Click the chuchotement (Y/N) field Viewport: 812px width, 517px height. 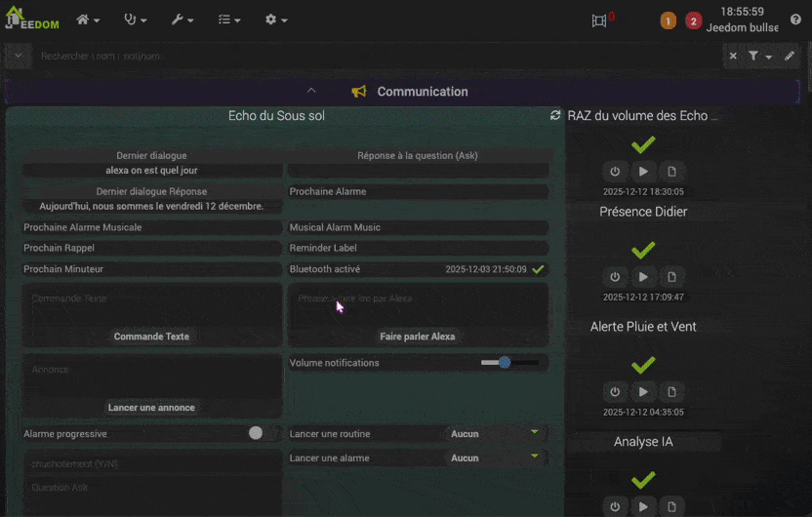click(151, 463)
